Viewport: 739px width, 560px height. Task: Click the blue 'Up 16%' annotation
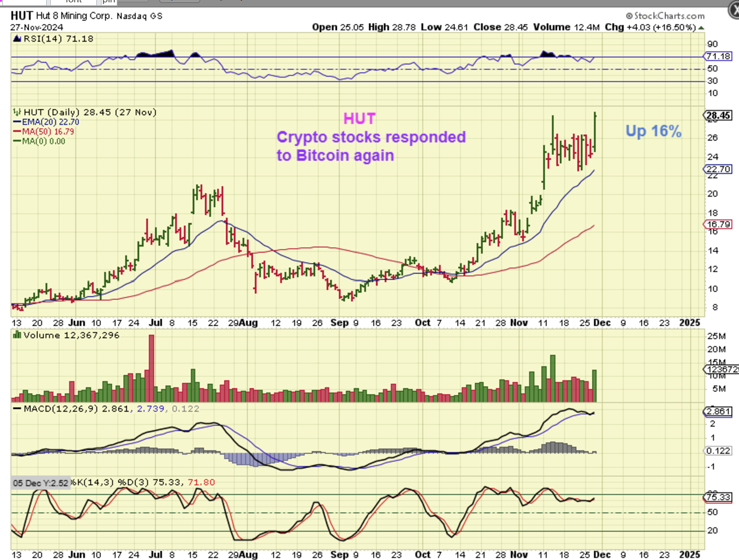653,131
